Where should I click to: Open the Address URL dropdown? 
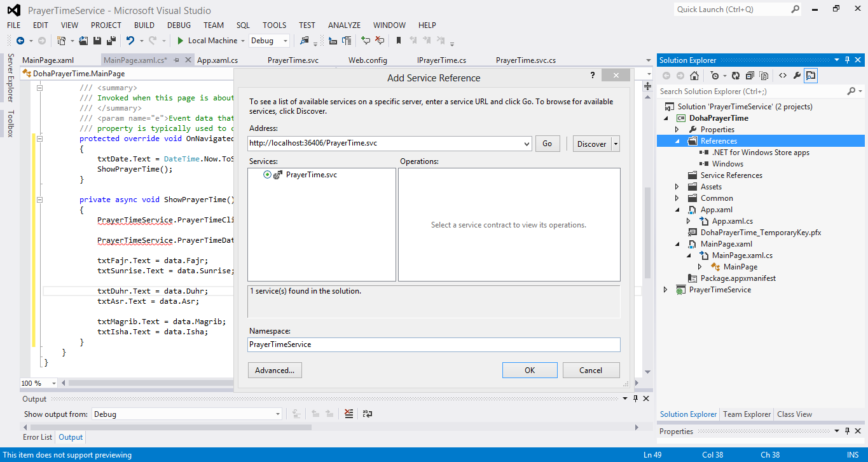pyautogui.click(x=527, y=144)
